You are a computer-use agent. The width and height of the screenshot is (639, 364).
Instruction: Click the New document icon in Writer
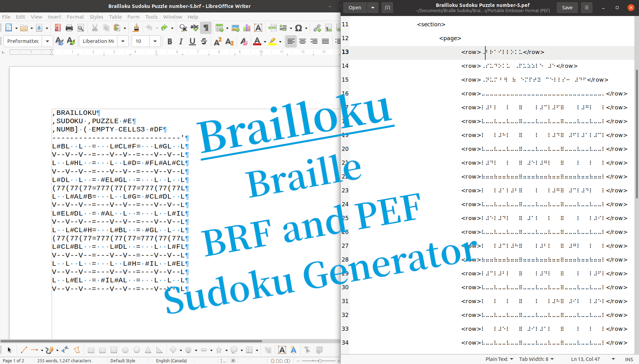[9, 28]
